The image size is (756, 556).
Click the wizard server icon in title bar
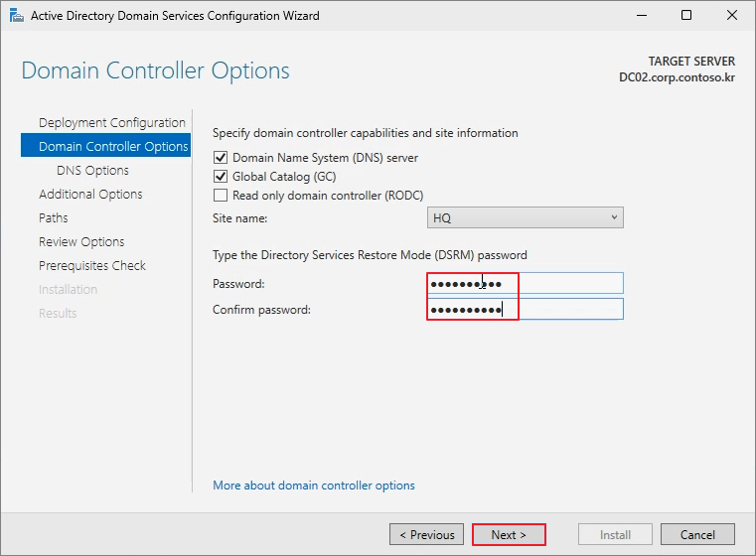click(x=16, y=16)
